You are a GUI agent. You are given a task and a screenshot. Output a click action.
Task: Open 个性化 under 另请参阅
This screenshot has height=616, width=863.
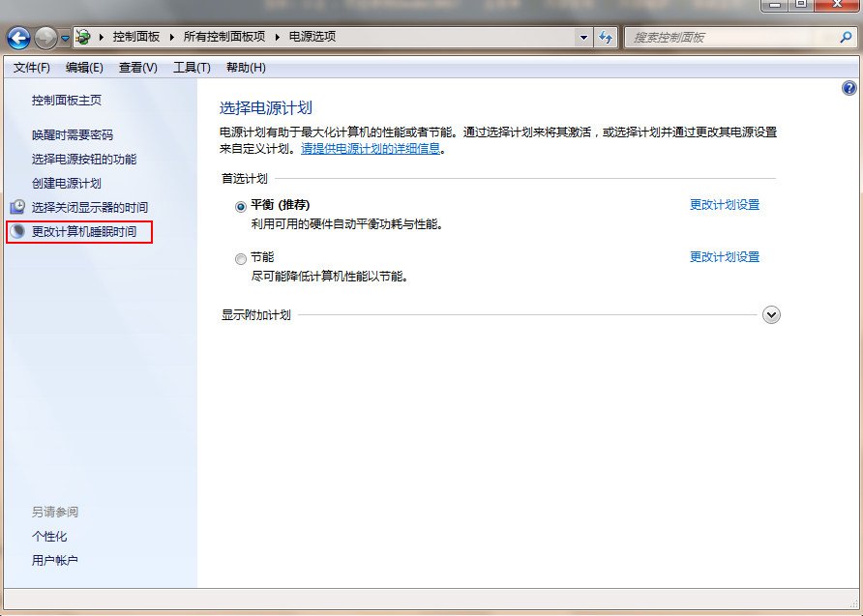(x=49, y=537)
